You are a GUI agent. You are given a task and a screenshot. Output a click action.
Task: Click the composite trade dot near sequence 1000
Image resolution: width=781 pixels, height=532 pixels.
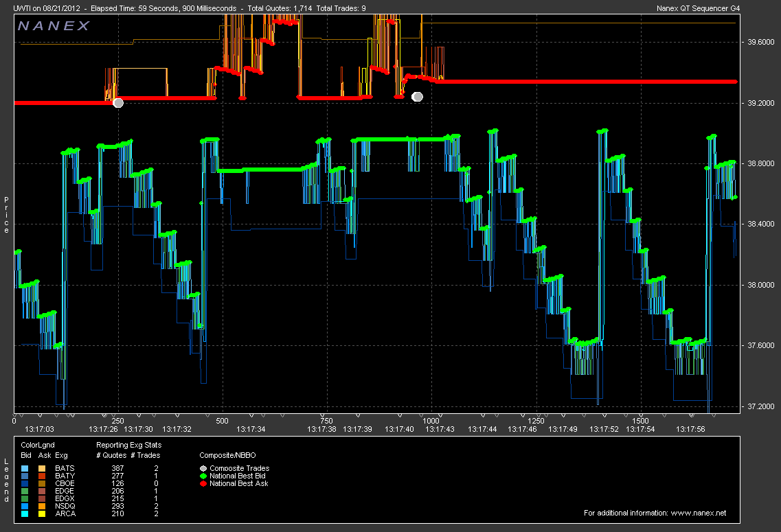click(418, 97)
